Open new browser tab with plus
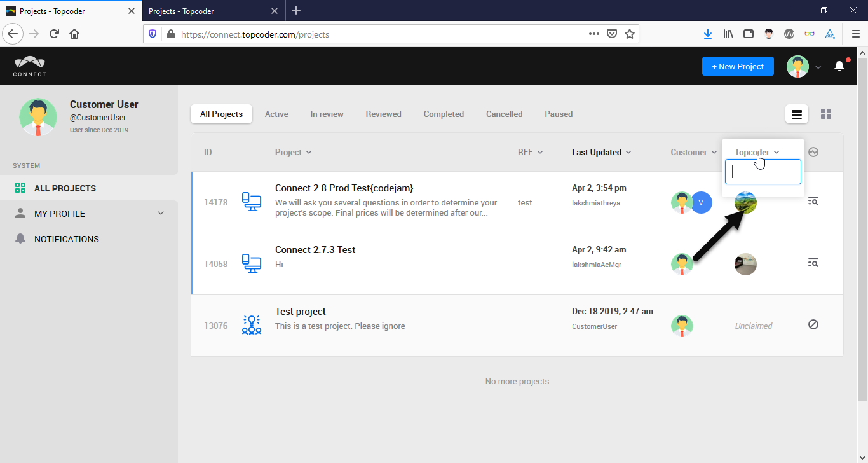The image size is (868, 463). (295, 11)
